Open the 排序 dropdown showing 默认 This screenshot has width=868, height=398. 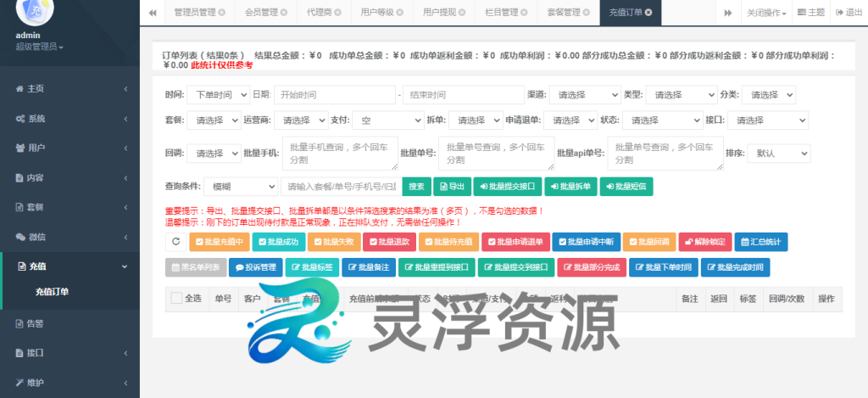click(779, 154)
